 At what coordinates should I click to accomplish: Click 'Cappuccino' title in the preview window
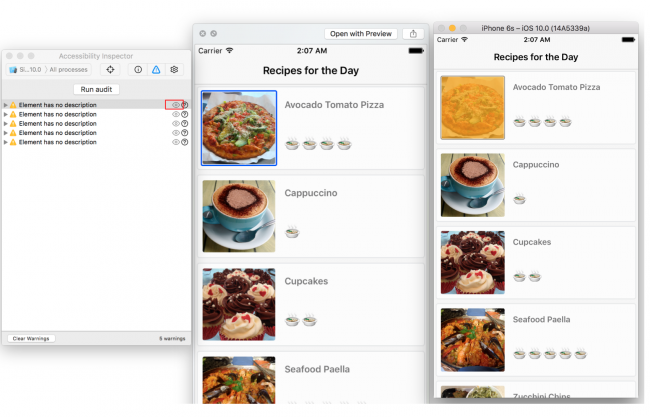point(311,193)
